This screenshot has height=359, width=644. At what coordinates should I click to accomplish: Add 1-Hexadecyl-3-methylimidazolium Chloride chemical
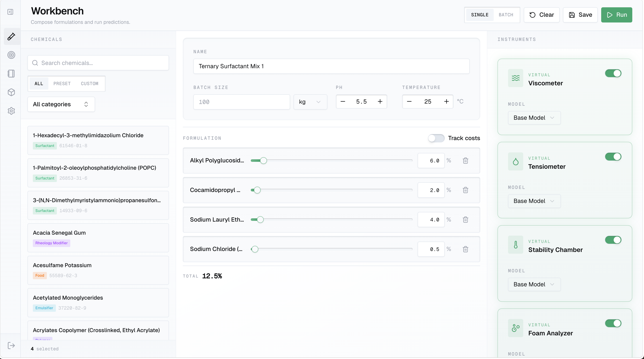click(98, 140)
